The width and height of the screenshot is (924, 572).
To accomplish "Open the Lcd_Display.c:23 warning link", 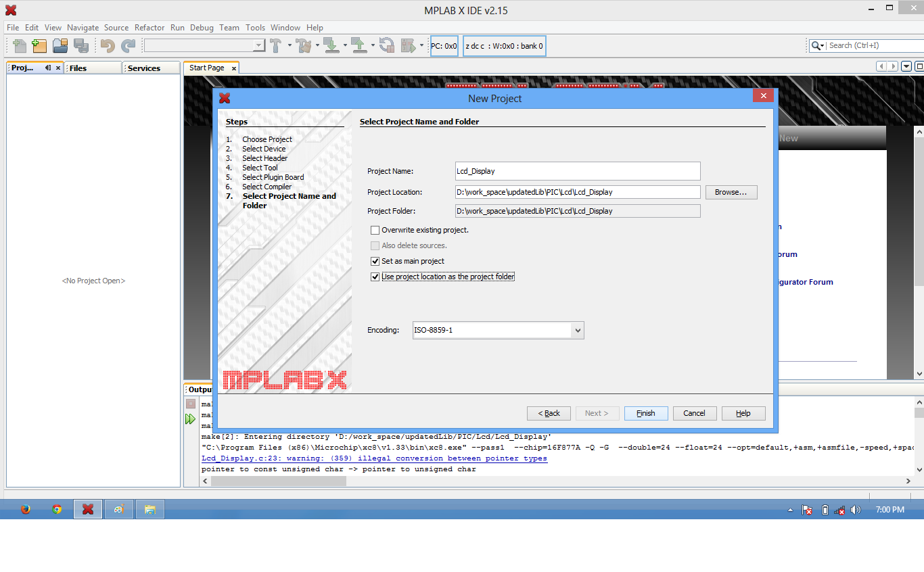I will [374, 458].
